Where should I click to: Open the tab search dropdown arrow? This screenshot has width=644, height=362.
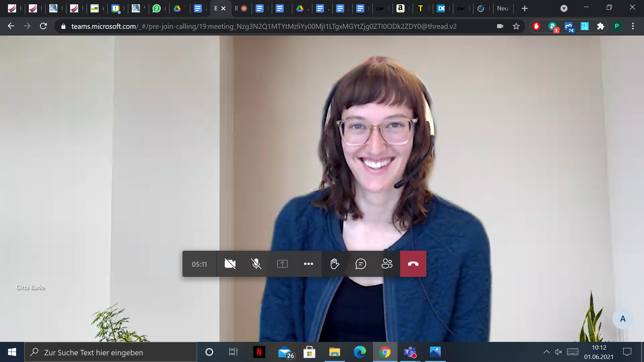click(564, 8)
